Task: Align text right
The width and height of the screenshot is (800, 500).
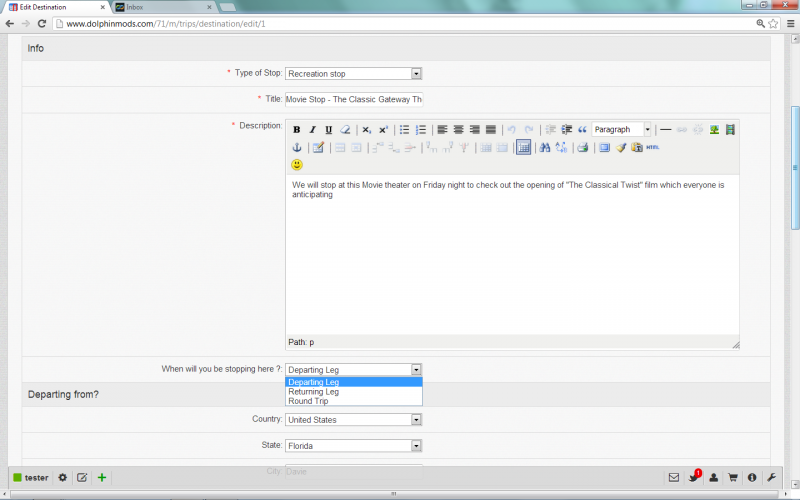Action: (474, 130)
